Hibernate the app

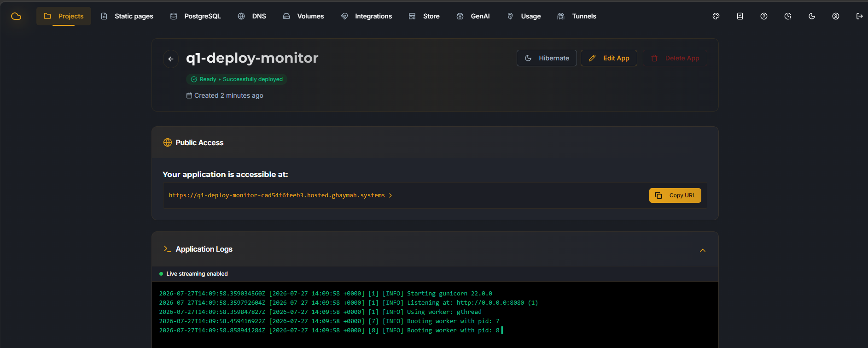coord(547,58)
